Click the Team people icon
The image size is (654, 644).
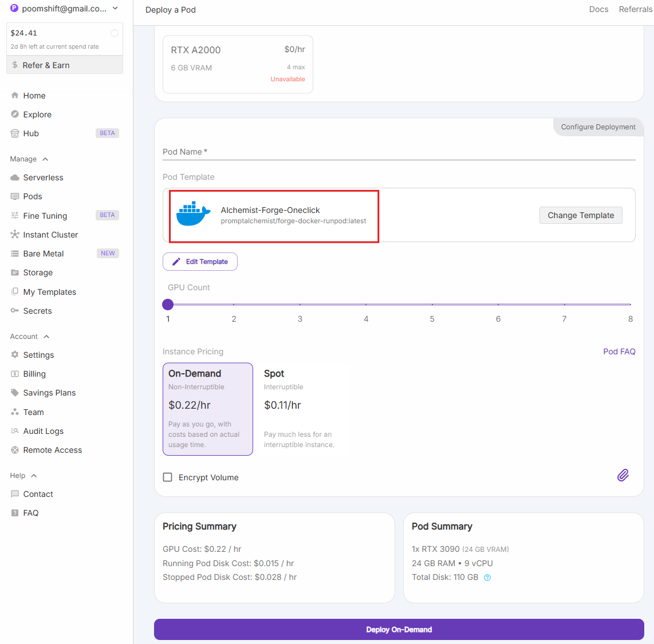pos(15,412)
